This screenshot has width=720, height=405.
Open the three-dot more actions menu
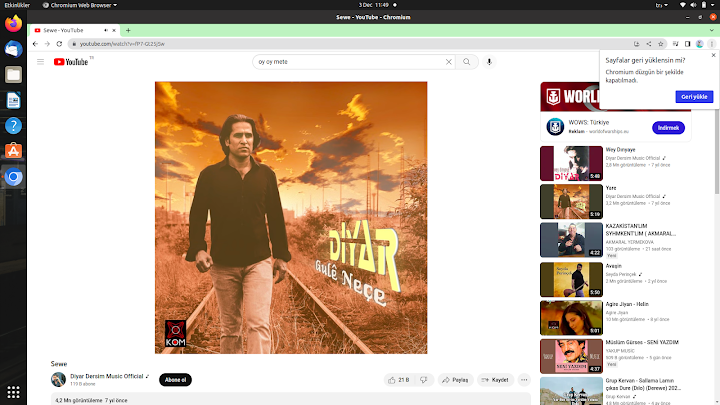524,380
